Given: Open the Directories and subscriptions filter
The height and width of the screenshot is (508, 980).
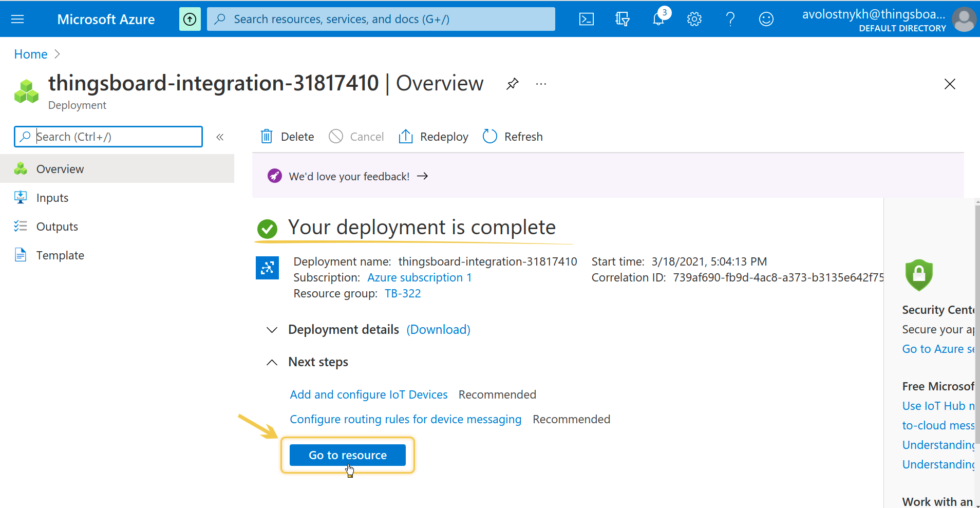Looking at the screenshot, I should coord(622,19).
